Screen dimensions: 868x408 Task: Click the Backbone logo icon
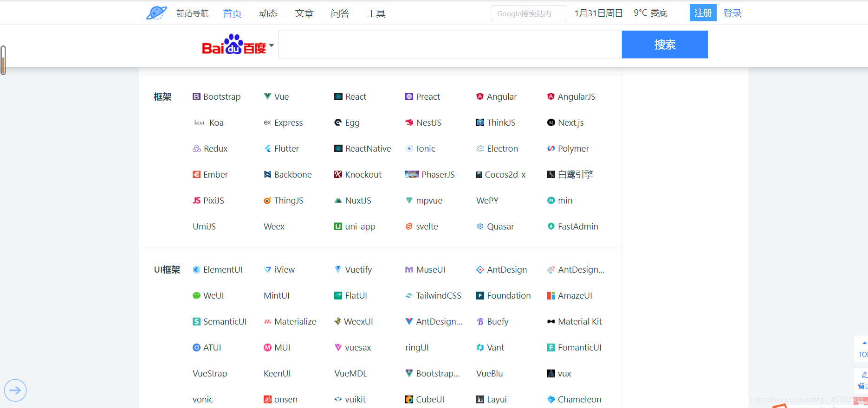point(267,174)
